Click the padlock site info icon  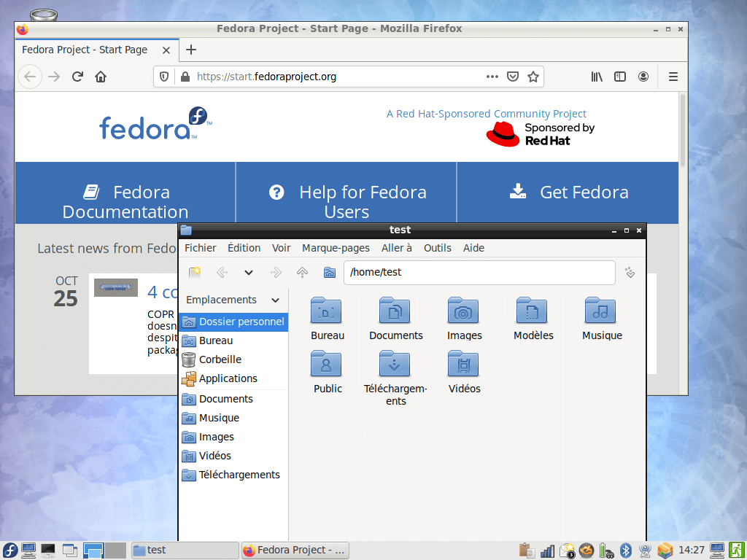point(185,77)
